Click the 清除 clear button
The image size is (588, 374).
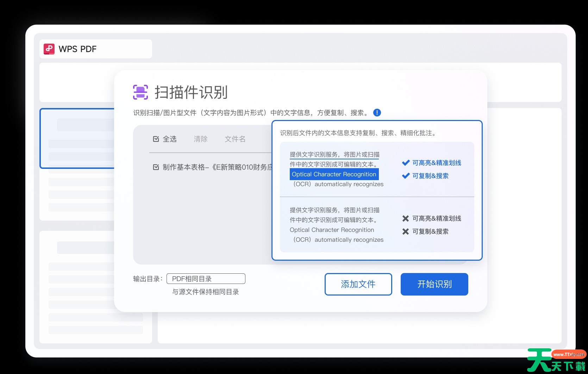click(200, 139)
